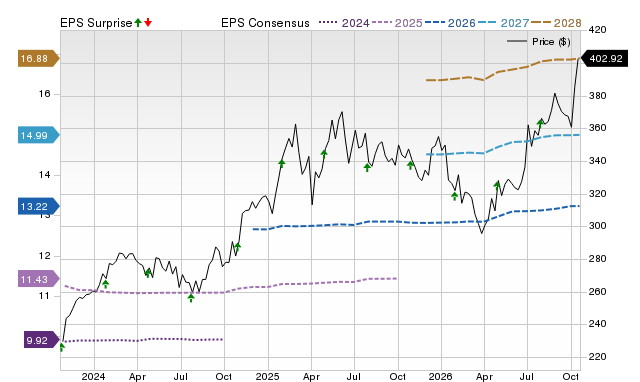The image size is (640, 382).
Task: Click the latest surprise arrow after July 2026
Action: tap(540, 124)
